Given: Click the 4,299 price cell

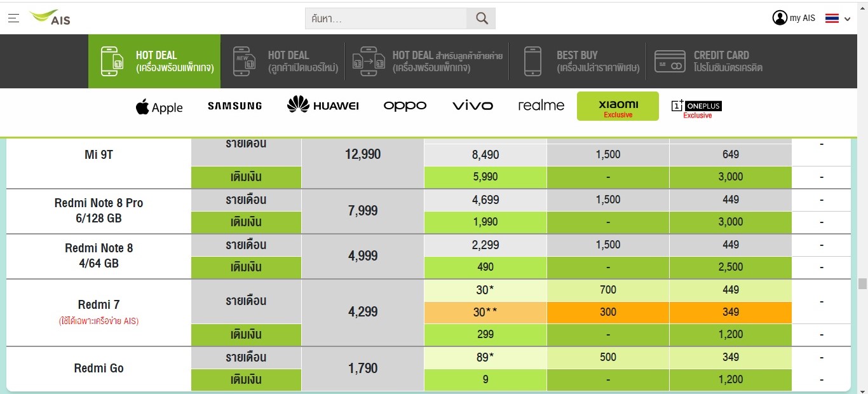Looking at the screenshot, I should pyautogui.click(x=363, y=312).
